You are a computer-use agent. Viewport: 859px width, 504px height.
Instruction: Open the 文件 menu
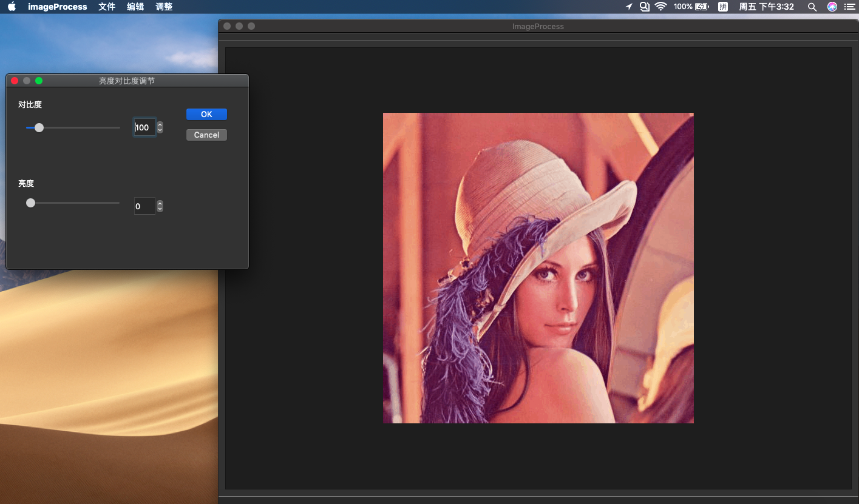click(107, 7)
